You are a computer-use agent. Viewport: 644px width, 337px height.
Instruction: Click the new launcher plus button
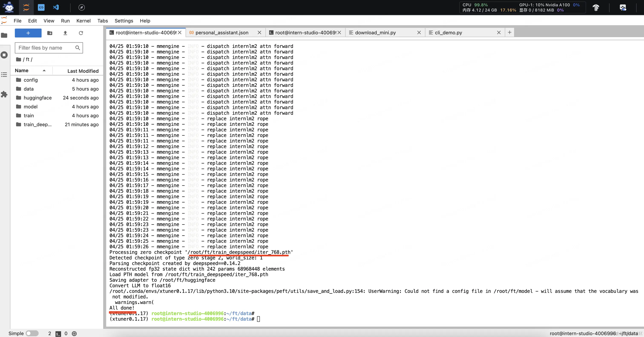(28, 33)
